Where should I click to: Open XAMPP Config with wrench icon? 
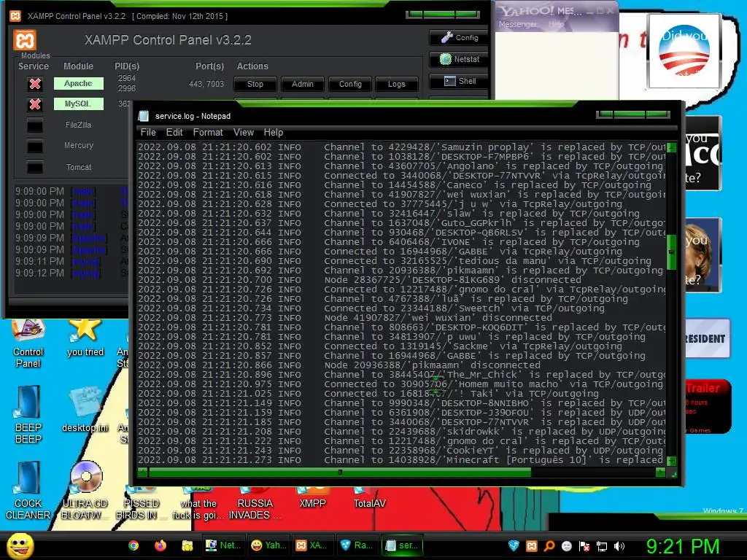tap(460, 38)
